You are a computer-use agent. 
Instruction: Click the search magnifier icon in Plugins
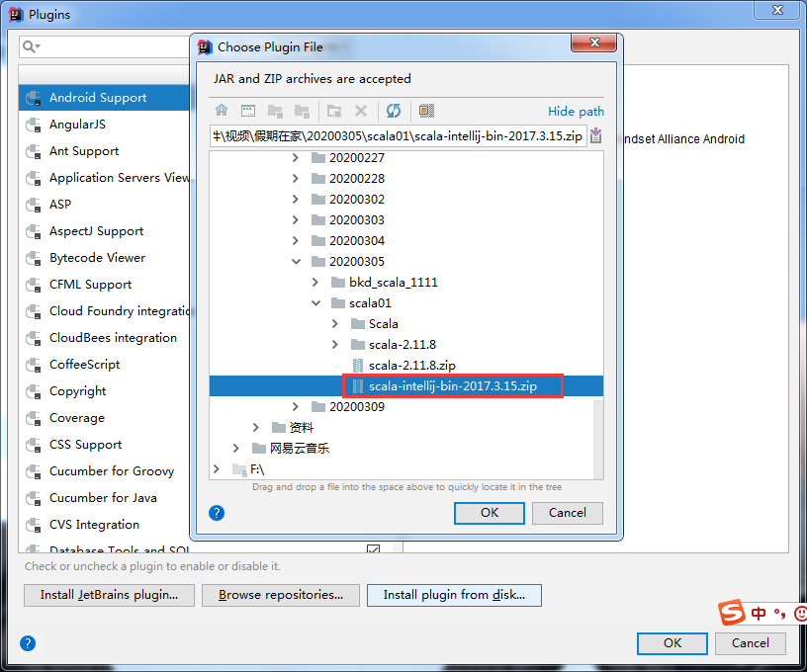click(x=31, y=46)
